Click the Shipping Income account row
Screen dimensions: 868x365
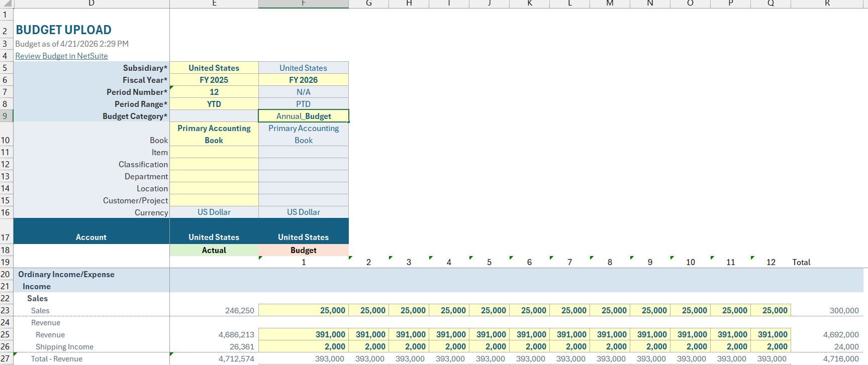click(64, 346)
